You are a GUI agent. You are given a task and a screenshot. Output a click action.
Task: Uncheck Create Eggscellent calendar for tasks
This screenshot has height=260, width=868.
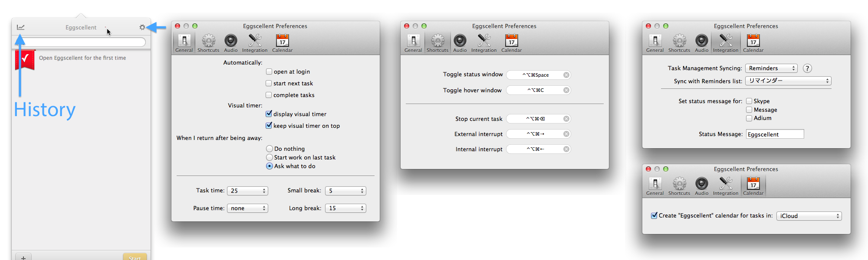[x=654, y=215]
